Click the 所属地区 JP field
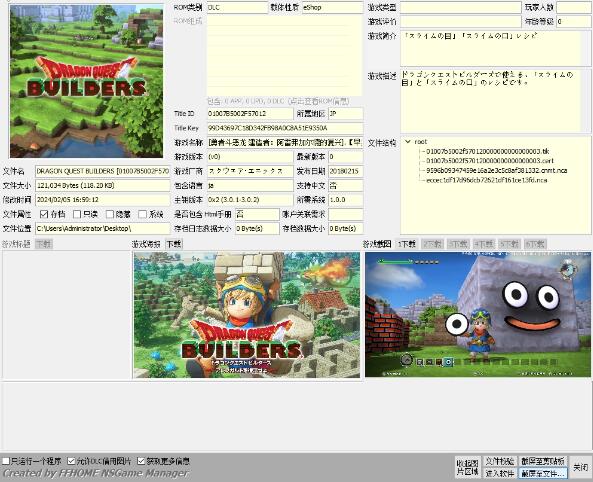 (346, 114)
